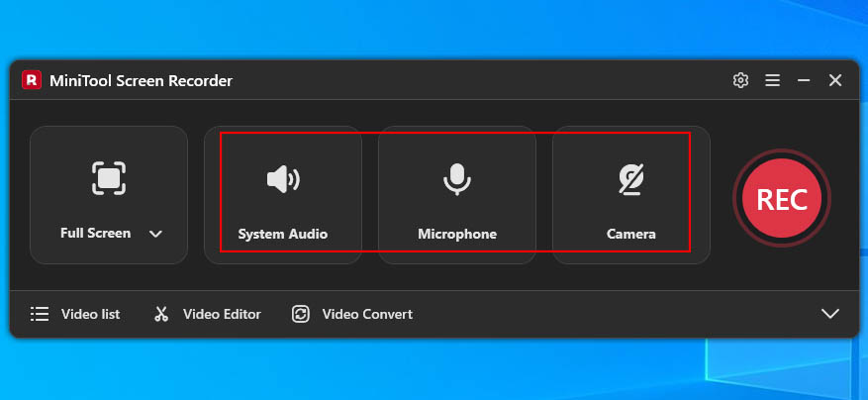This screenshot has width=868, height=400.
Task: Click the MiniTool Screen Recorder logo icon
Action: pos(32,80)
